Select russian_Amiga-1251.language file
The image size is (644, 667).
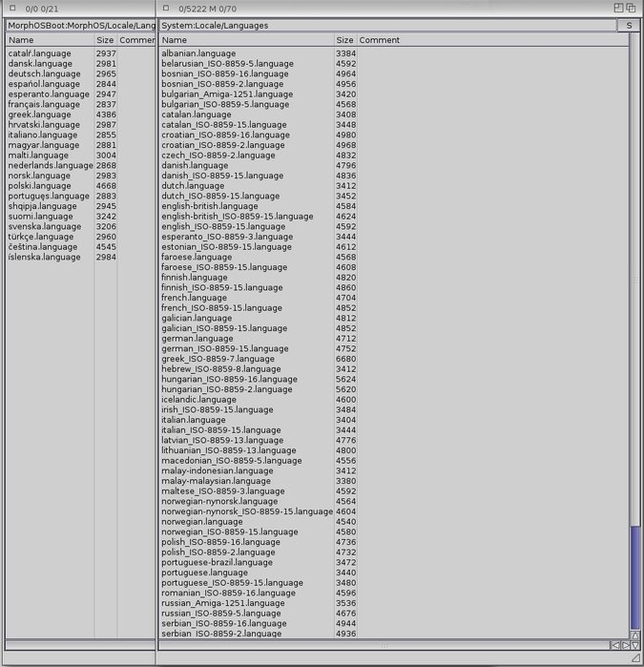pos(223,604)
